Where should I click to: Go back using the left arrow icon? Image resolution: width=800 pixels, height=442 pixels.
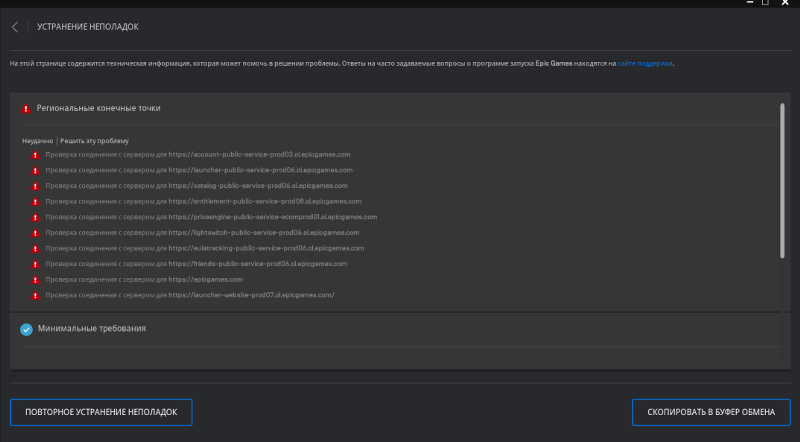point(15,27)
